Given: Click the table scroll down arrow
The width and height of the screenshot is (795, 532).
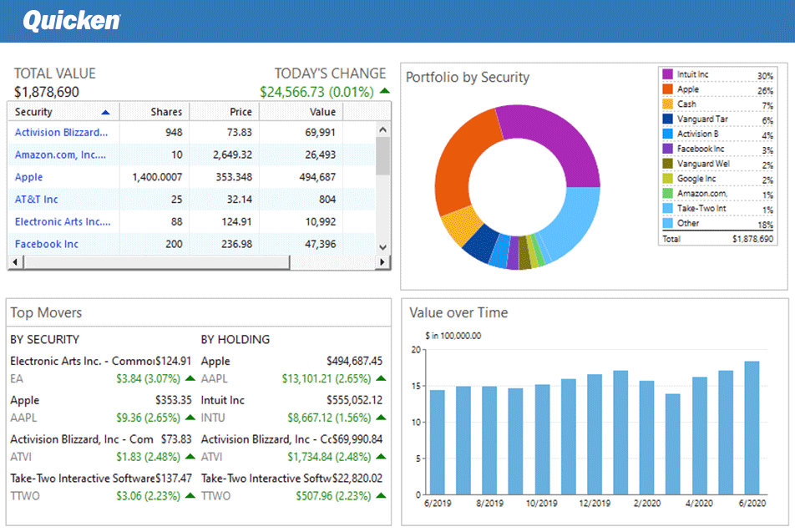Looking at the screenshot, I should pos(382,247).
